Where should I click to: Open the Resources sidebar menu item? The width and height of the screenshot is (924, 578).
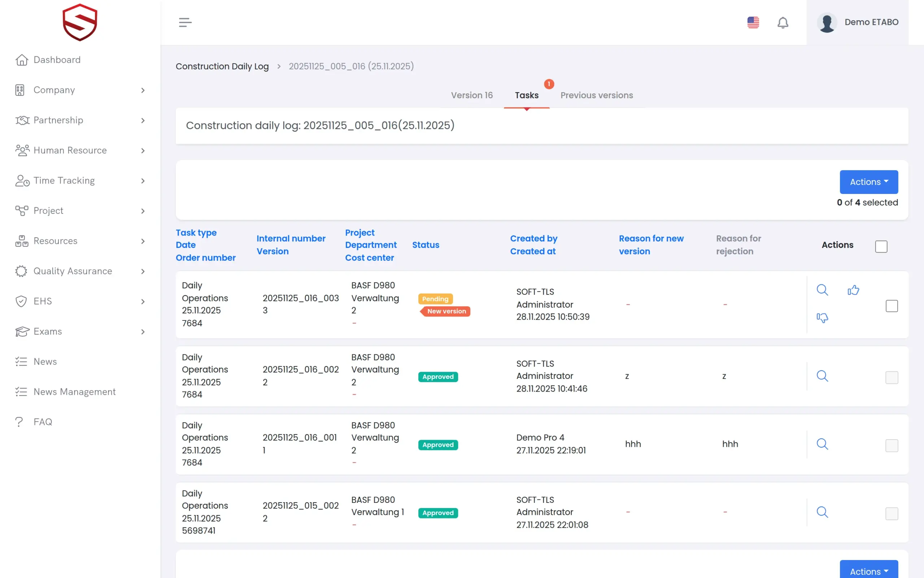[80, 241]
